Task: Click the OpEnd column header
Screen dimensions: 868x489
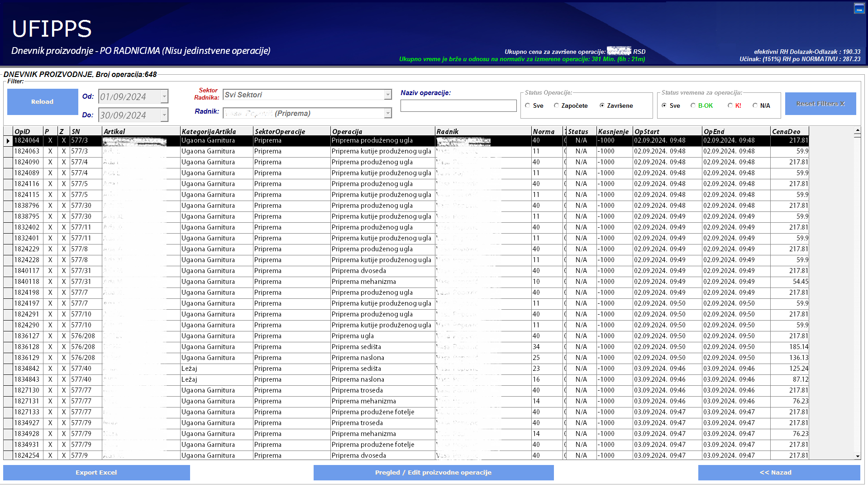Action: tap(736, 131)
